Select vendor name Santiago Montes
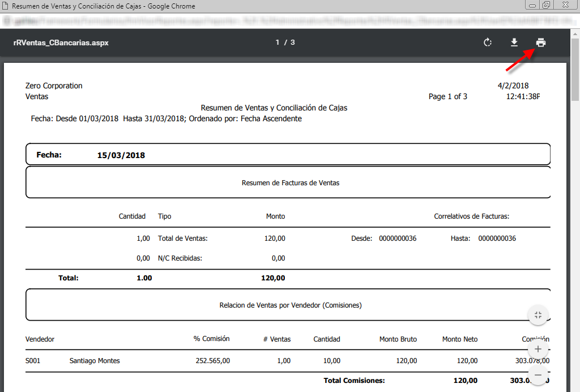Screen dimensions: 580x392 tap(95, 361)
